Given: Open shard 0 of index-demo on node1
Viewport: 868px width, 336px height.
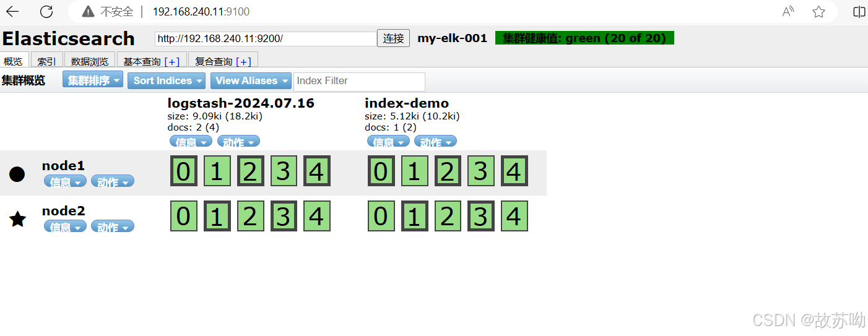Looking at the screenshot, I should click(381, 171).
